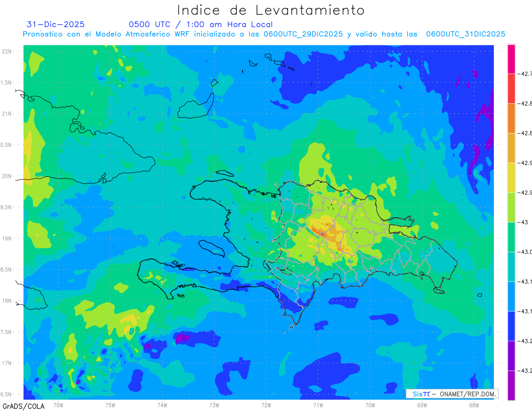Click the '0500 UTC / 1:00 am Hora Local' text
The height and width of the screenshot is (411, 532).
point(201,24)
